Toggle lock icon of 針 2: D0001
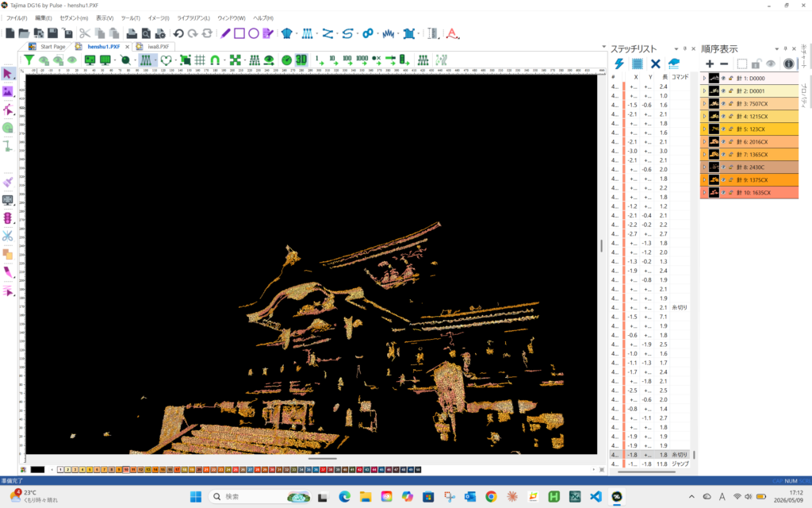The width and height of the screenshot is (812, 508). coord(731,90)
